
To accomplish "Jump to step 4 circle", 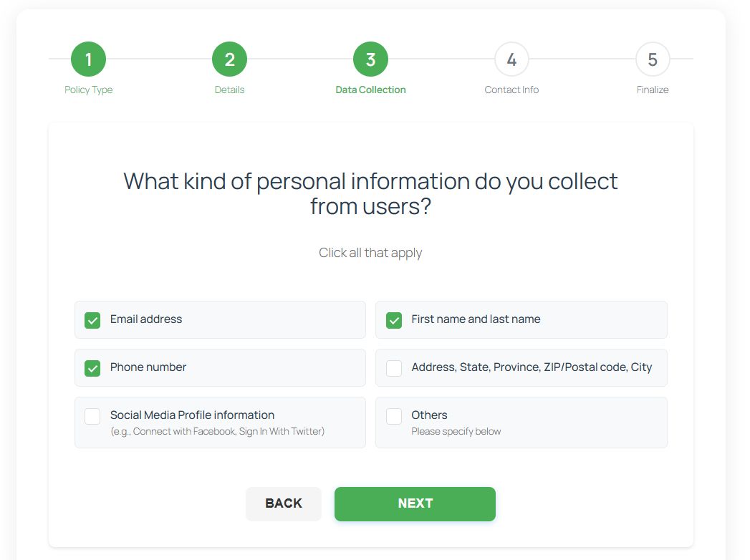I will [511, 59].
